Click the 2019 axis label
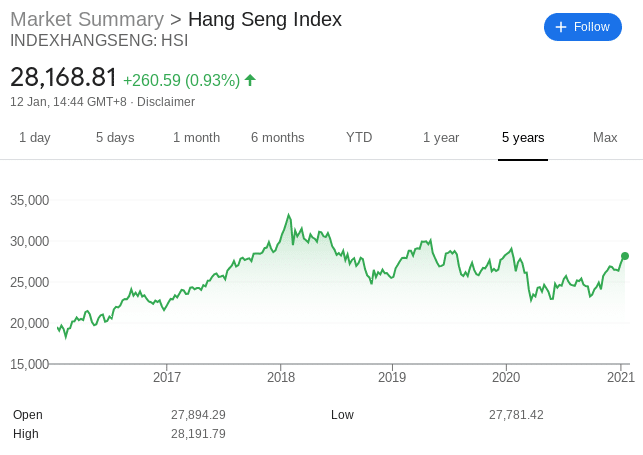Screen dimensions: 643x455 click(392, 377)
